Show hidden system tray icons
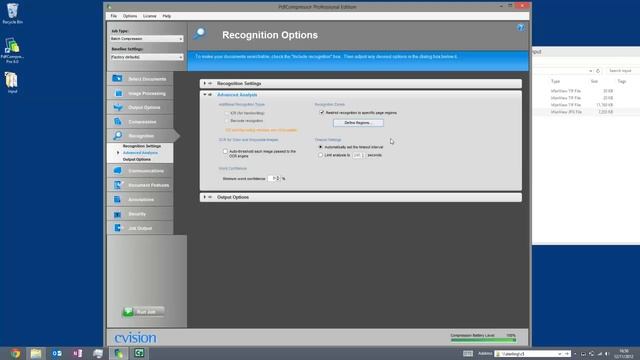The height and width of the screenshot is (360, 640). (575, 354)
